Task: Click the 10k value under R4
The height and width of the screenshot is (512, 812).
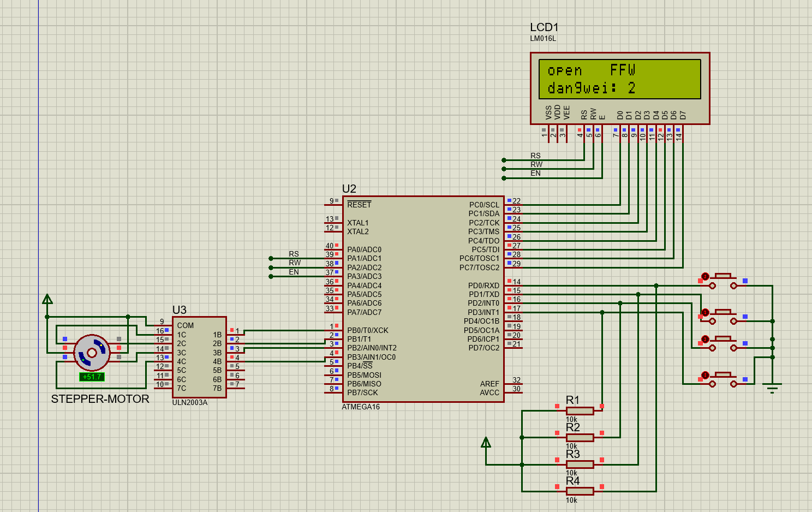Action: point(571,500)
